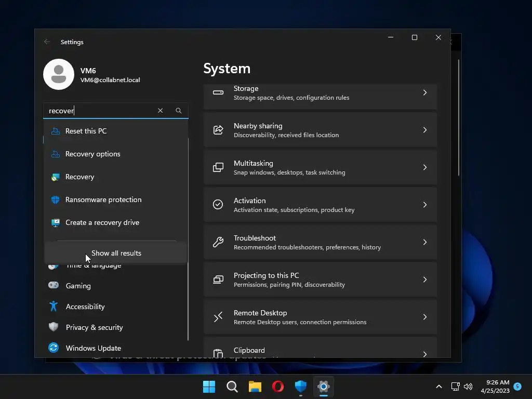Expand the Multitasking chevron
The image size is (532, 399).
click(x=425, y=167)
